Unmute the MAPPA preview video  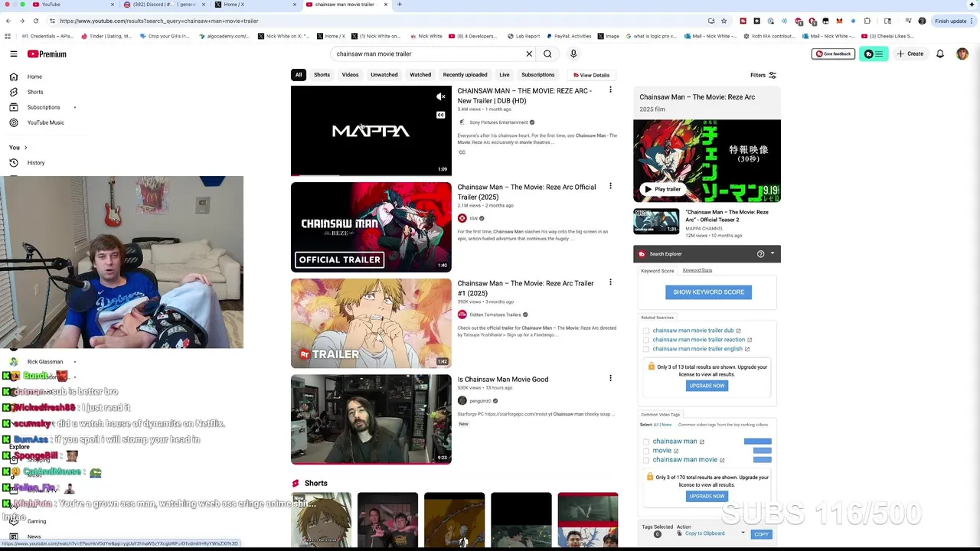440,97
